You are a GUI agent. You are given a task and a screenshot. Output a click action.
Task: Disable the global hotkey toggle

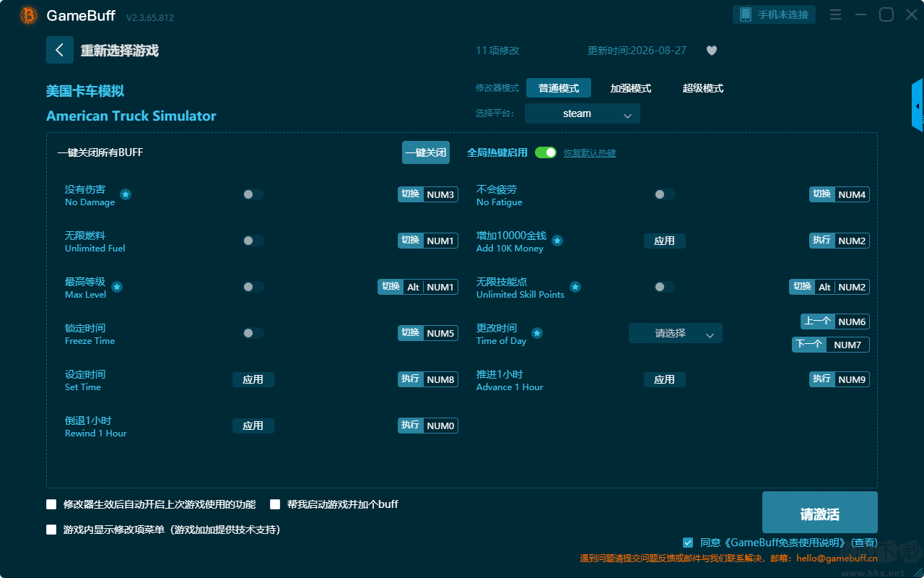(x=546, y=152)
